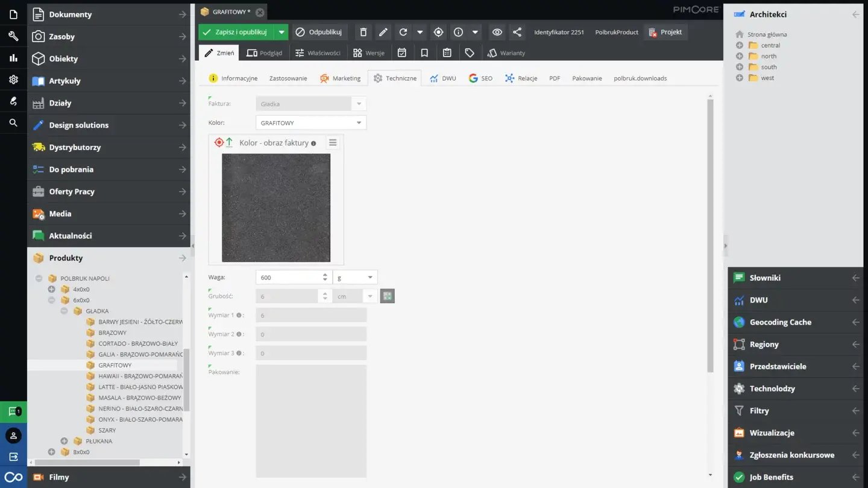Image resolution: width=868 pixels, height=488 pixels.
Task: Open the Filtry panel
Action: 796,411
